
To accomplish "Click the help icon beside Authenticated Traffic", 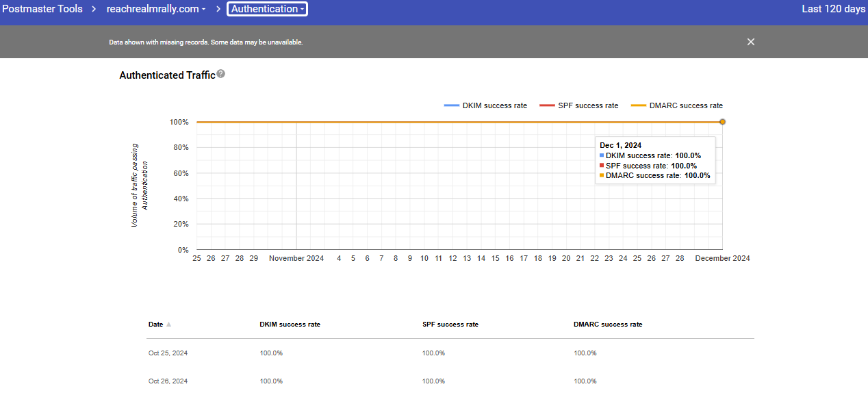I will click(x=220, y=75).
